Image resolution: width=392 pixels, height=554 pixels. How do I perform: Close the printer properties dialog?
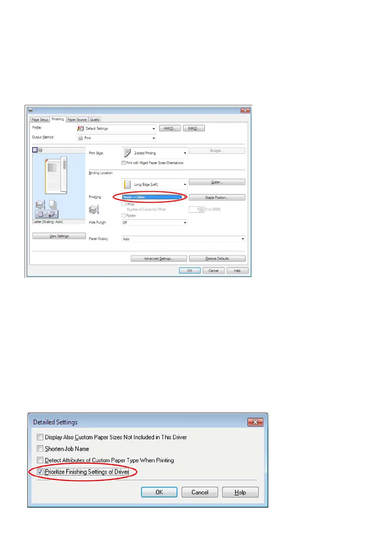click(x=245, y=111)
